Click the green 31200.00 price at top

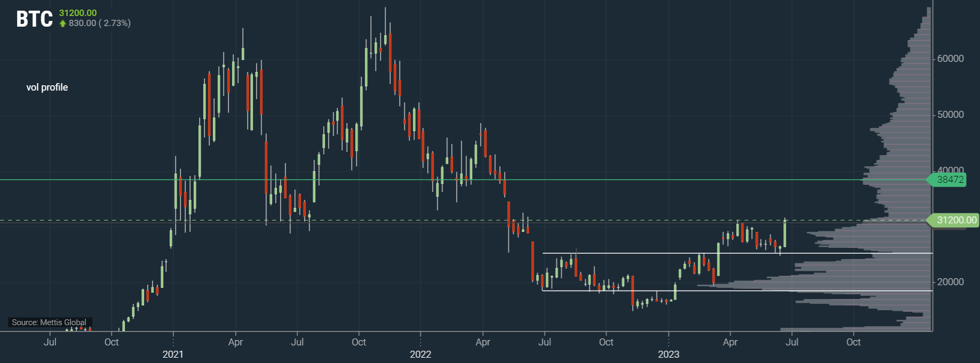tap(78, 13)
